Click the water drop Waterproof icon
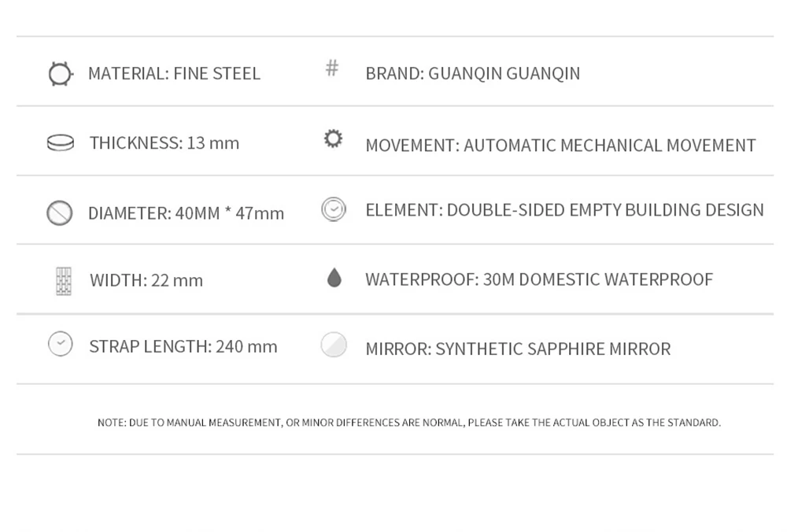The image size is (787, 532). click(334, 278)
